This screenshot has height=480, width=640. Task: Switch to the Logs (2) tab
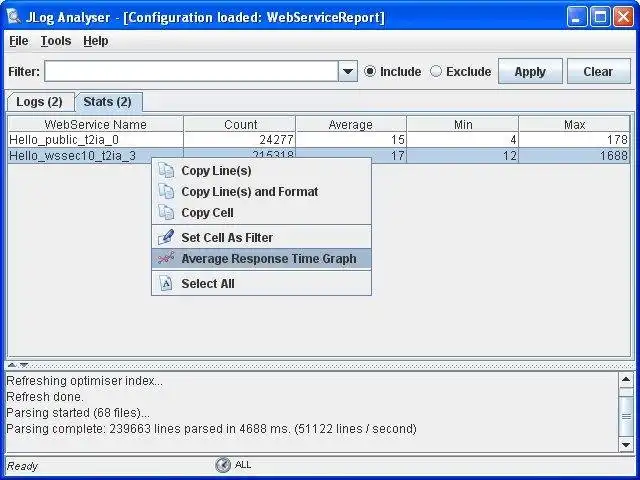[40, 102]
